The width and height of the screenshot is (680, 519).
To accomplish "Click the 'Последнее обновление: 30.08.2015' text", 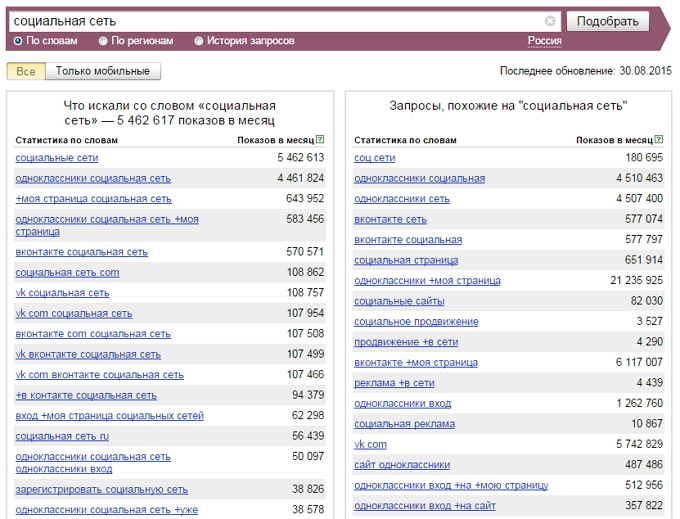I will click(x=585, y=71).
